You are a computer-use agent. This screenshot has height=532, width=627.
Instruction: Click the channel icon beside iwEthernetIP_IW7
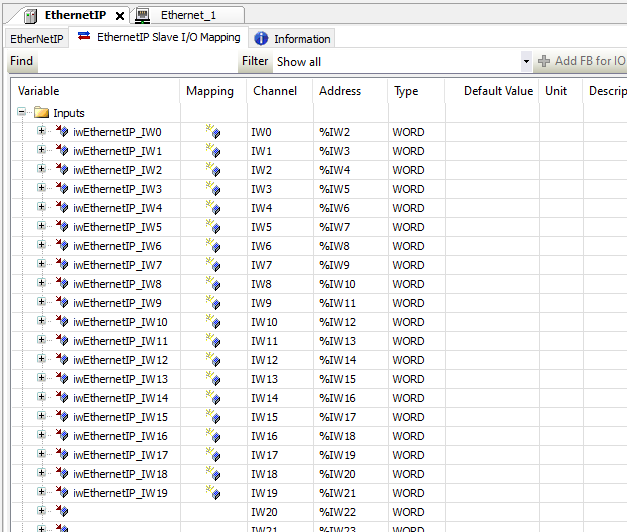[62, 264]
